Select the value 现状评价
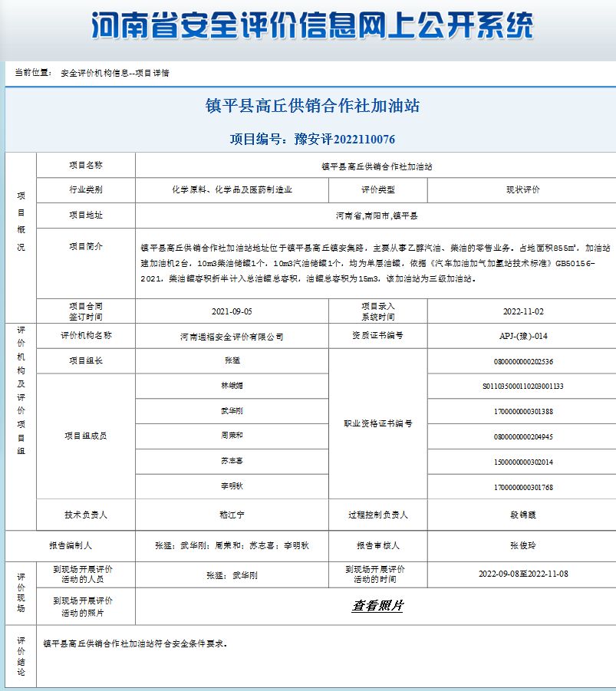This screenshot has width=616, height=691. pyautogui.click(x=523, y=190)
